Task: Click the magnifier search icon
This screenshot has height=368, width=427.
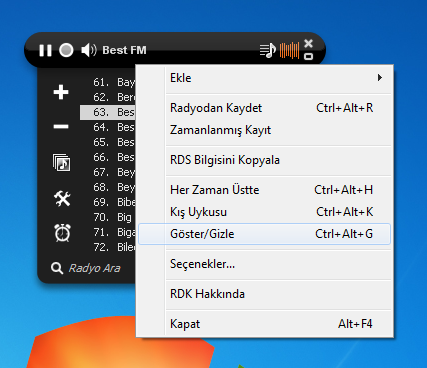Action: (x=57, y=268)
